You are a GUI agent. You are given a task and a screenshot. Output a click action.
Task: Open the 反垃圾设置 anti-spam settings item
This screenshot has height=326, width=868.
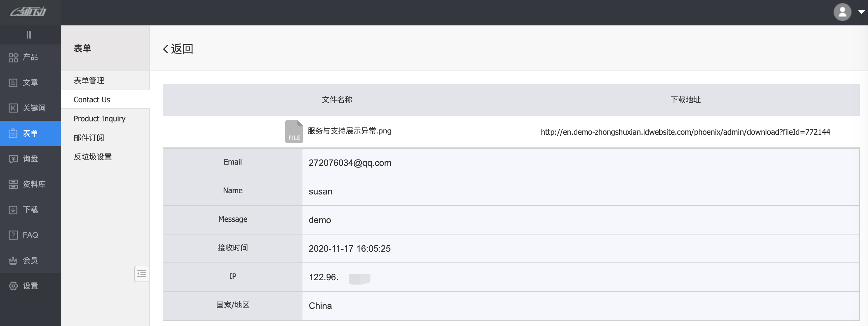[93, 157]
